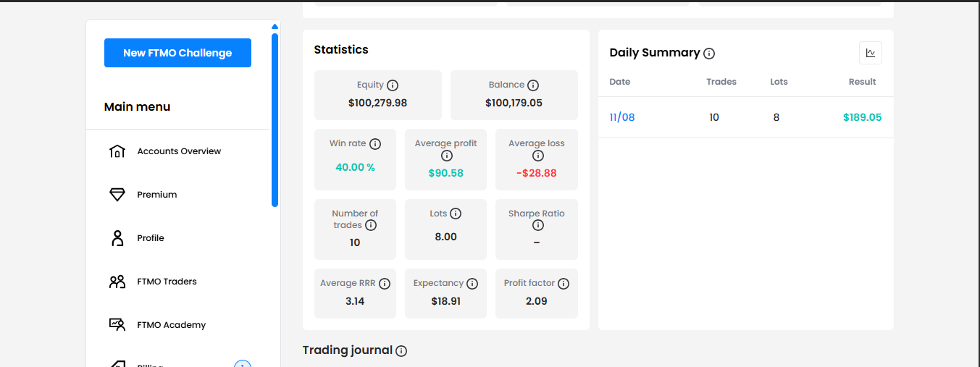
Task: Click the Expectancy info icon
Action: [472, 284]
